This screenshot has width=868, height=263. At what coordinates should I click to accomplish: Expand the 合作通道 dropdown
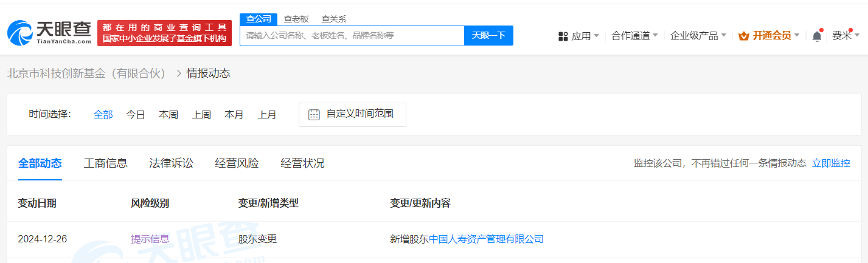point(634,36)
